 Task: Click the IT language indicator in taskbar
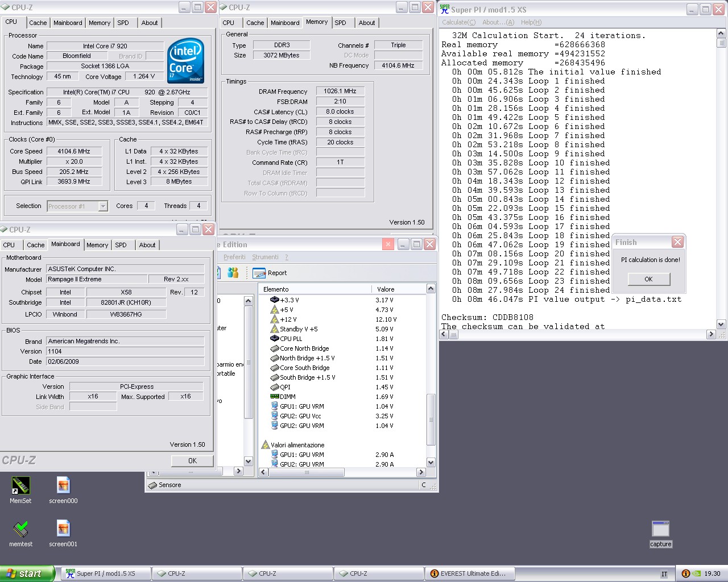[x=664, y=574]
